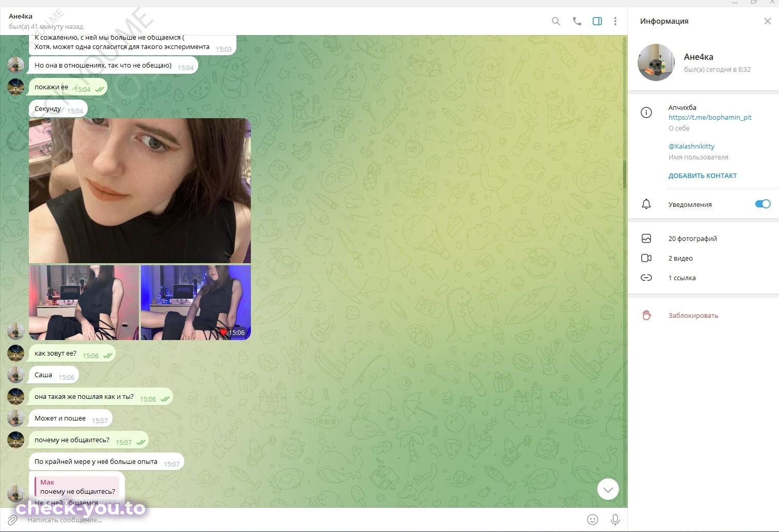Click the avatar beside "Может и пошее"
Image resolution: width=779 pixels, height=532 pixels.
pos(15,418)
